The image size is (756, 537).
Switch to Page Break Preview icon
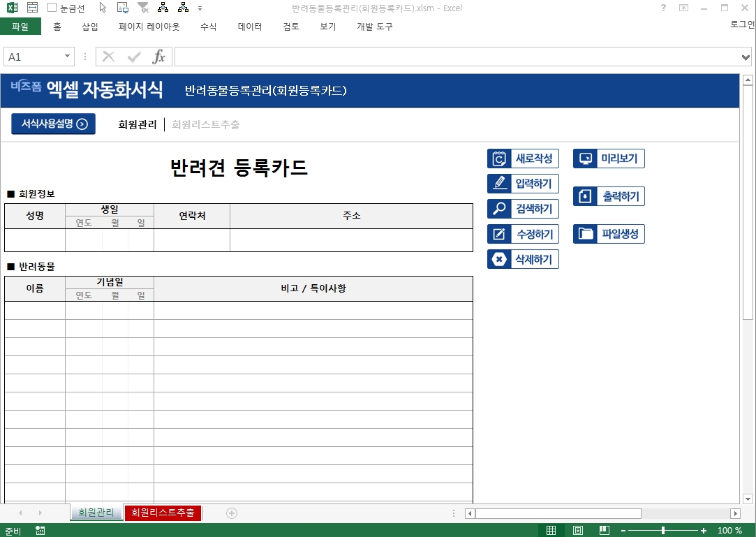604,531
